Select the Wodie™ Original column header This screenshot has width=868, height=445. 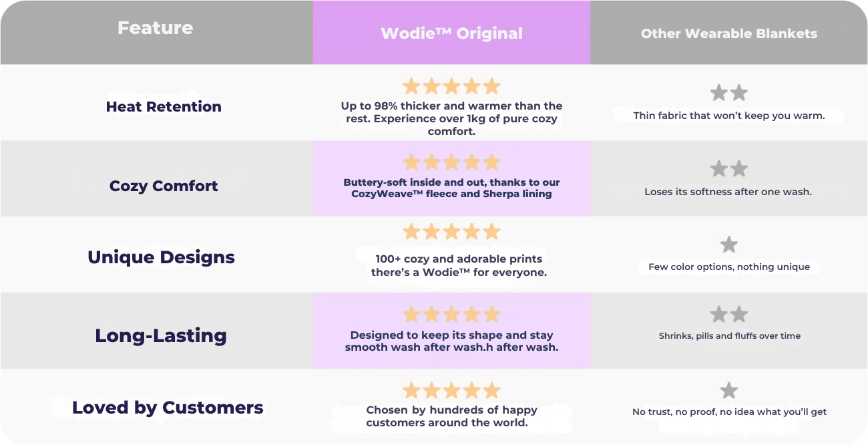pyautogui.click(x=451, y=33)
